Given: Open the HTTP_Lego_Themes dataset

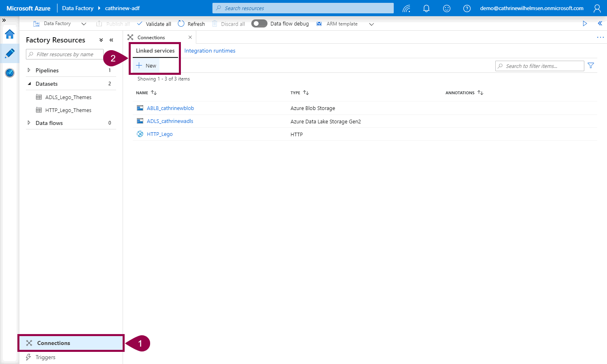Looking at the screenshot, I should [68, 110].
